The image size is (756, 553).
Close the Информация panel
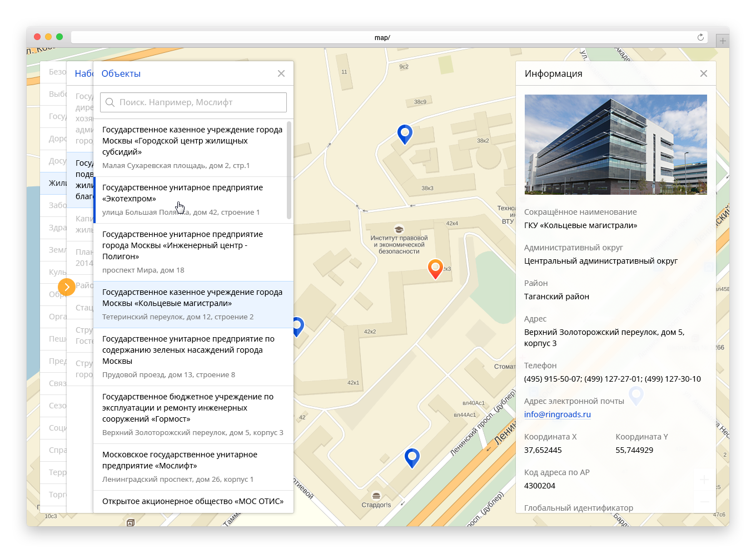(x=704, y=73)
